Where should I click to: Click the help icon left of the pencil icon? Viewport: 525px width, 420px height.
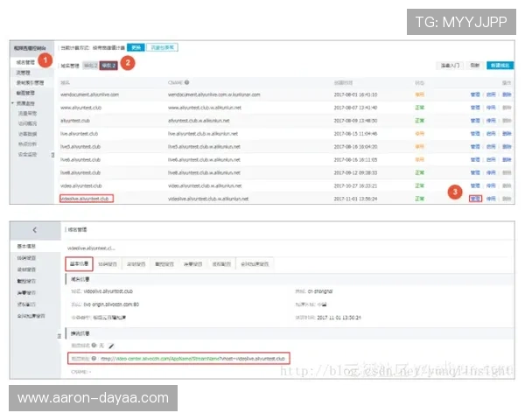coord(94,346)
